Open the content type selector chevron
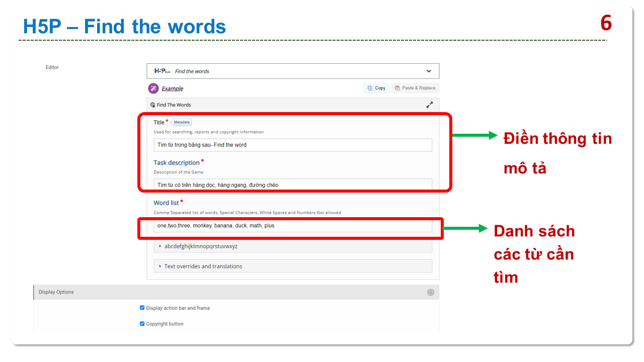 point(429,71)
